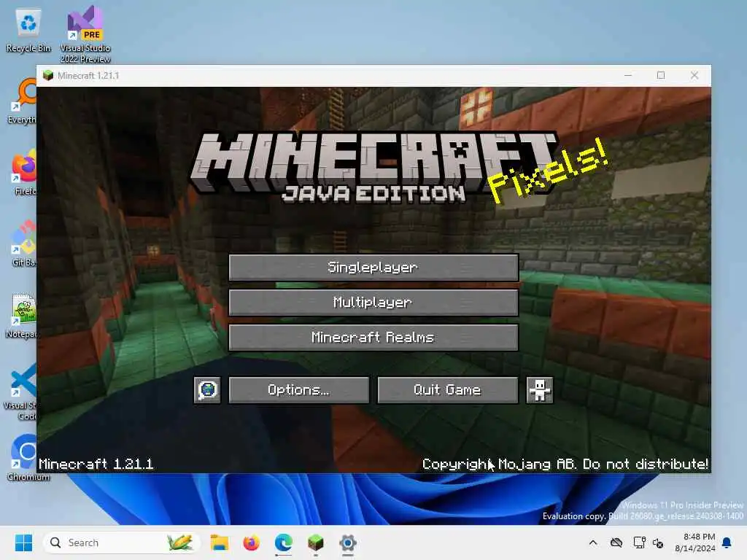Open the Options... screen

tap(298, 390)
